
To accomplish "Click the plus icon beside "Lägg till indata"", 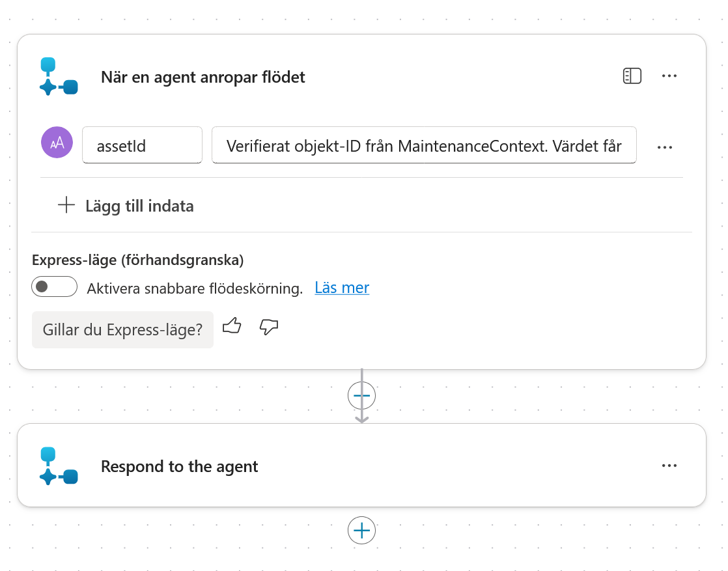I will pyautogui.click(x=66, y=204).
